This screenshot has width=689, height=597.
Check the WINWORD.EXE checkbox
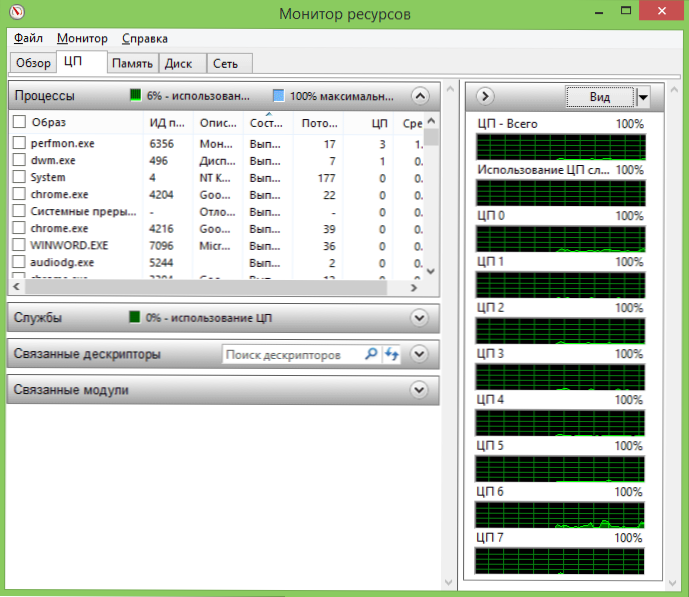(x=19, y=245)
